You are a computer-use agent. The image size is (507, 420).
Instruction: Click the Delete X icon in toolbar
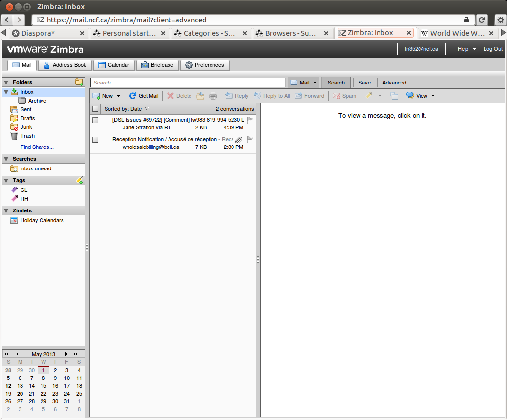(170, 96)
